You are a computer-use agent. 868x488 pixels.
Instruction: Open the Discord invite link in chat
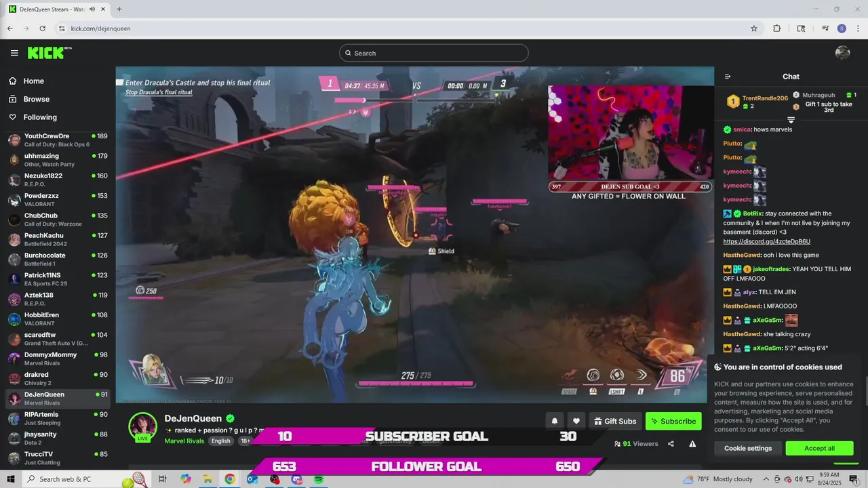pyautogui.click(x=766, y=241)
